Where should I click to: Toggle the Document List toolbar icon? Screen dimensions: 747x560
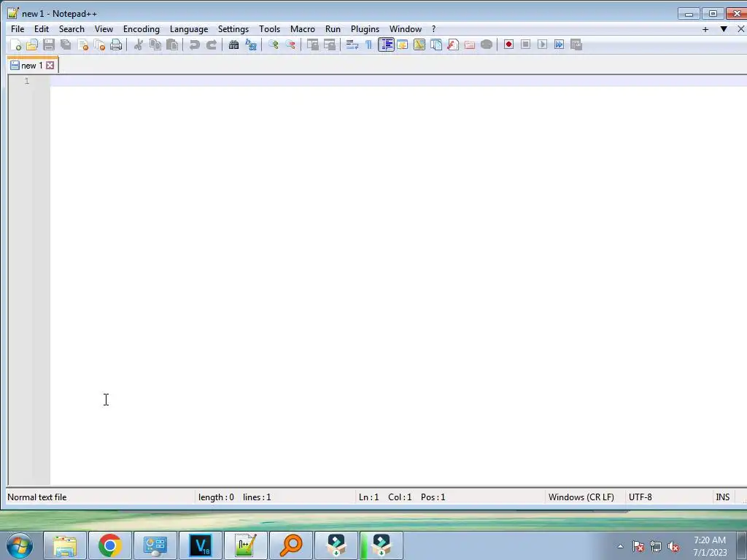tap(436, 44)
